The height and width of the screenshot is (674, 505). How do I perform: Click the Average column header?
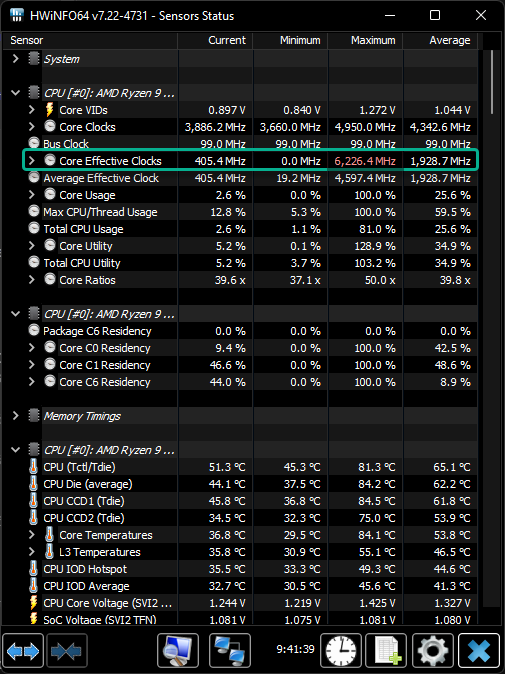[x=440, y=40]
